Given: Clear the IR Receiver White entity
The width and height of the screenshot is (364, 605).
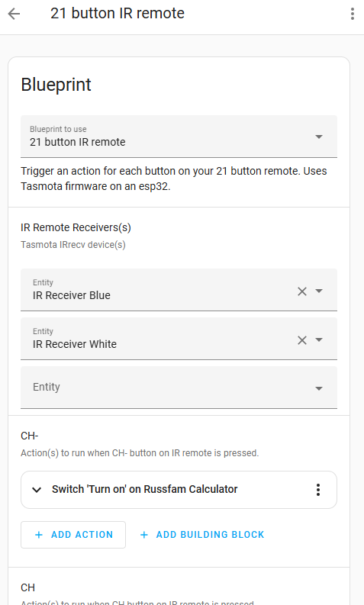Looking at the screenshot, I should click(x=302, y=340).
